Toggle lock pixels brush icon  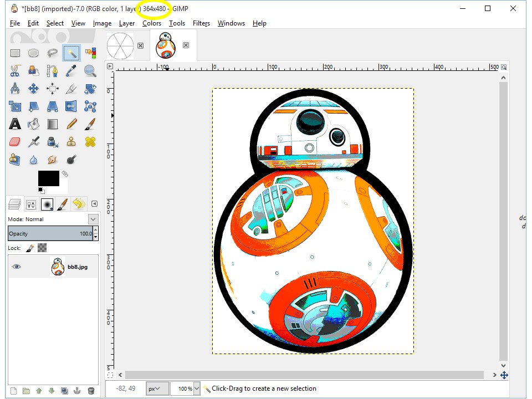pos(30,248)
